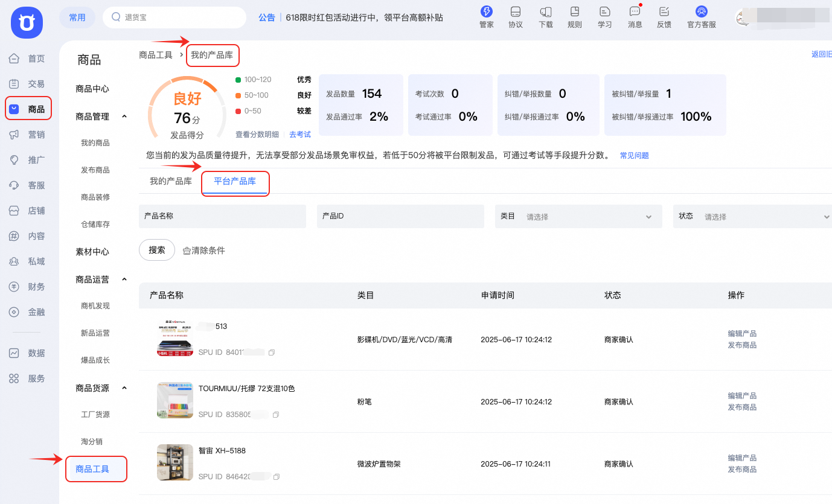
Task: Collapse the 商品货源 menu group
Action: point(124,388)
